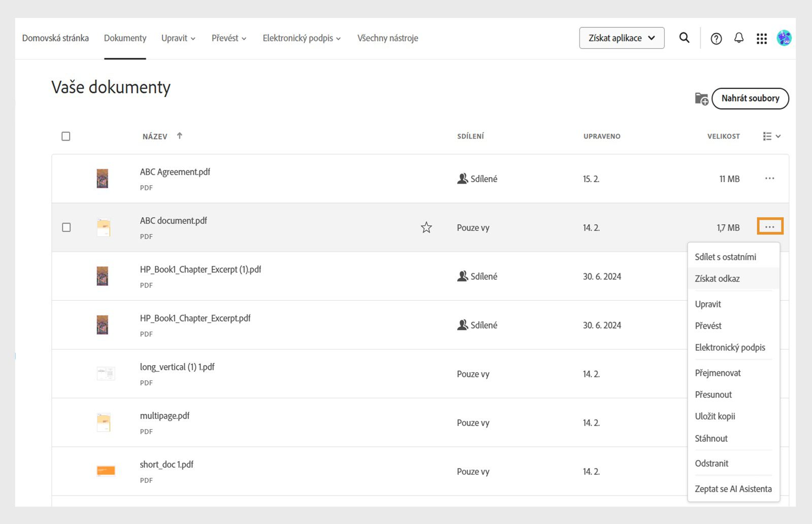Screen dimensions: 812x524
Task: Open the help question mark icon
Action: coord(716,39)
